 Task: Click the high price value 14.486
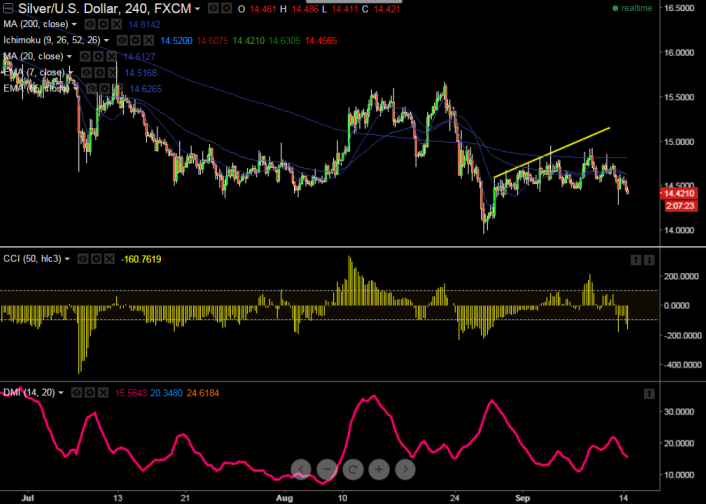(x=305, y=9)
